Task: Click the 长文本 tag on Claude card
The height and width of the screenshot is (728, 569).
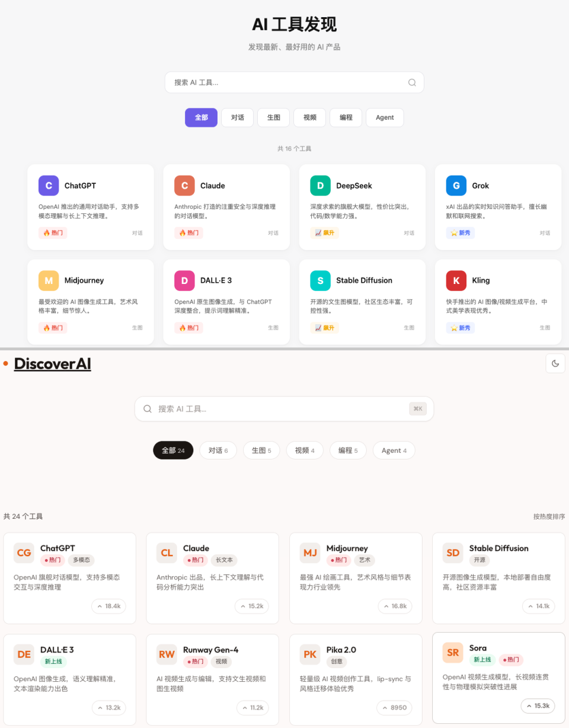Action: (224, 560)
